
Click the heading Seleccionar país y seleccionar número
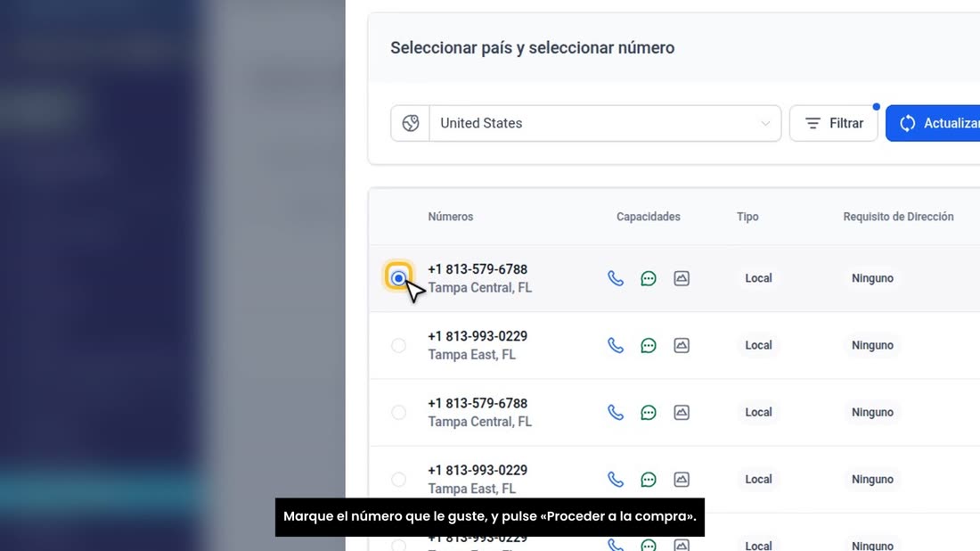click(x=533, y=47)
